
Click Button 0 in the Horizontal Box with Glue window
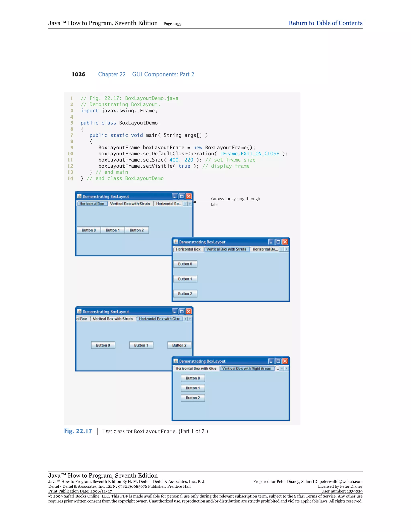point(103,345)
